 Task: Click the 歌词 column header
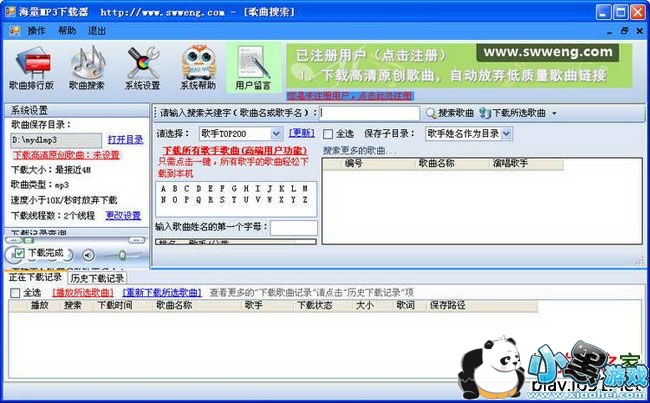coord(405,306)
